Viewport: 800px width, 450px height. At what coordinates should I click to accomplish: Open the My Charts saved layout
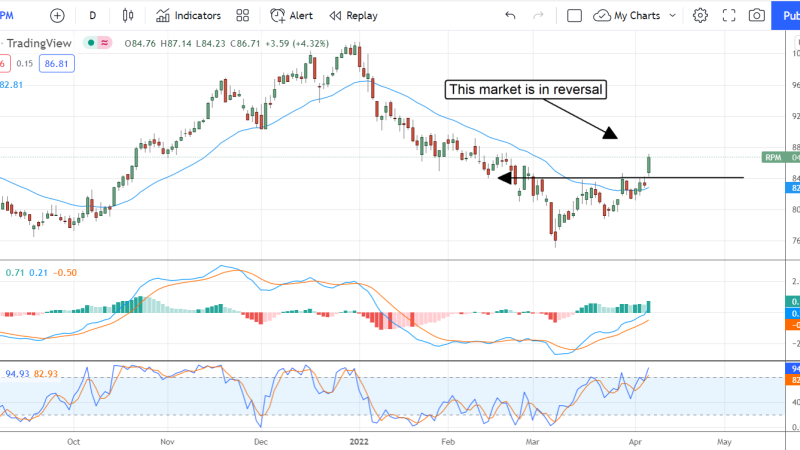click(633, 16)
